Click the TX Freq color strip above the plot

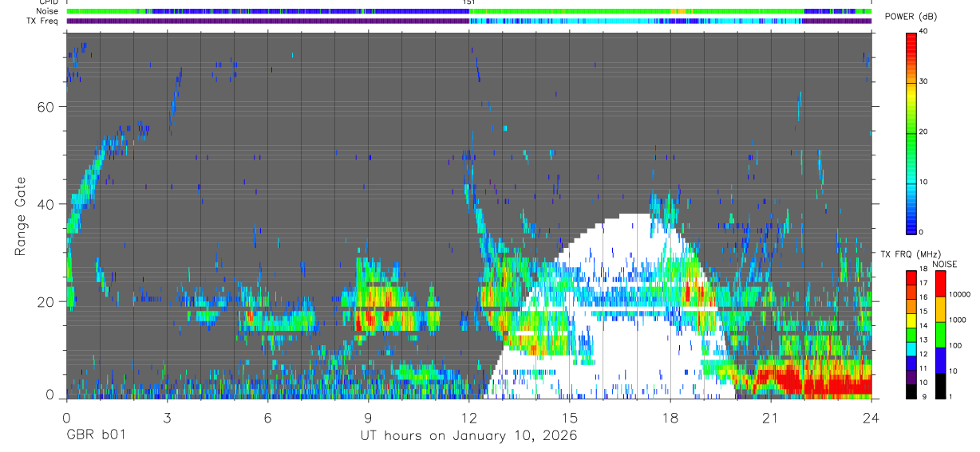[469, 22]
